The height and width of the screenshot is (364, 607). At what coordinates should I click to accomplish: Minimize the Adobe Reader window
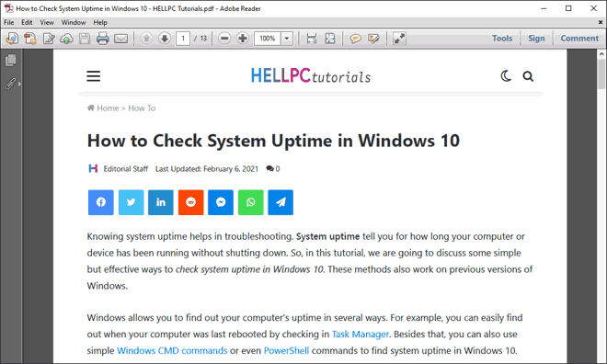(x=544, y=8)
